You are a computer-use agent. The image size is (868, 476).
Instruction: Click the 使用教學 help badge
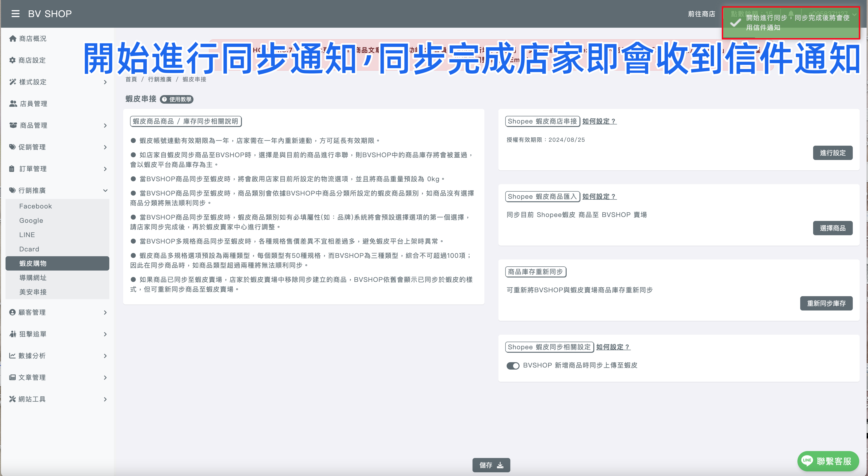177,99
